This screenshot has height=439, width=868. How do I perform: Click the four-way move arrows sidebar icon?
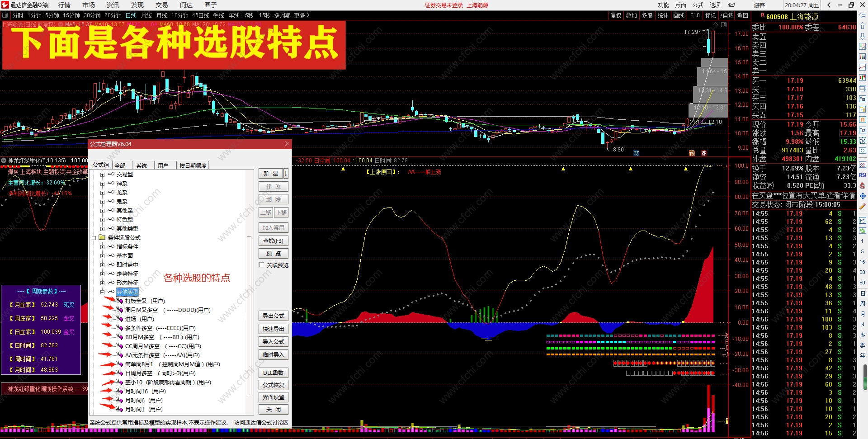pos(863,196)
